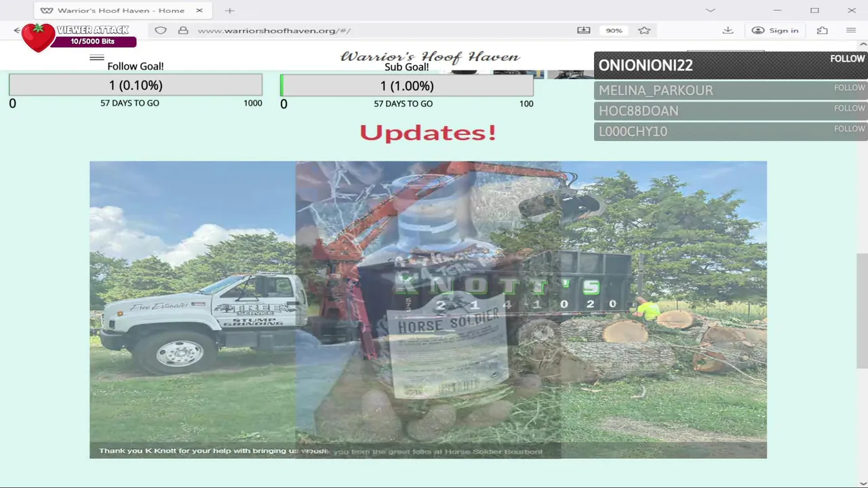Click the "Sub Goal!" label
Screen dimensions: 868x488
[x=407, y=67]
